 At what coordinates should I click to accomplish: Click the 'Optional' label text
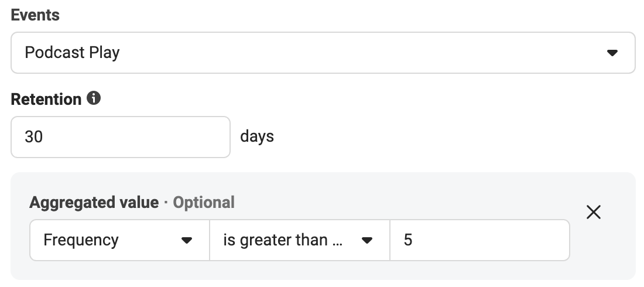click(204, 202)
